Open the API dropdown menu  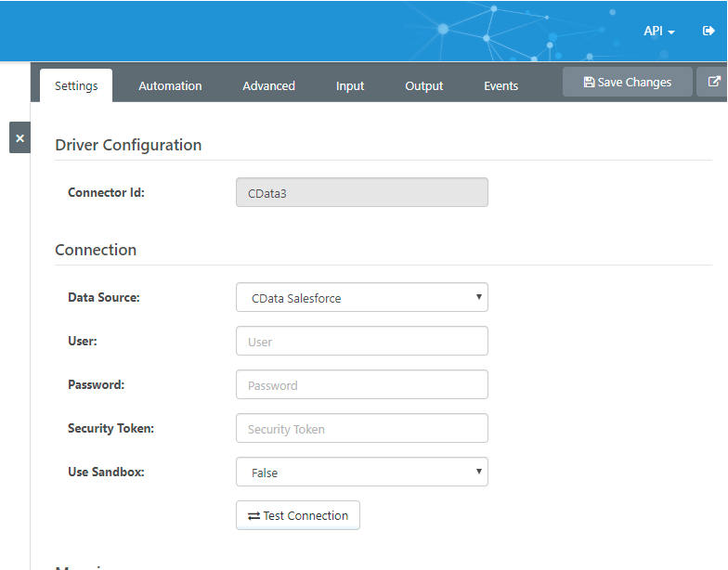[x=658, y=31]
